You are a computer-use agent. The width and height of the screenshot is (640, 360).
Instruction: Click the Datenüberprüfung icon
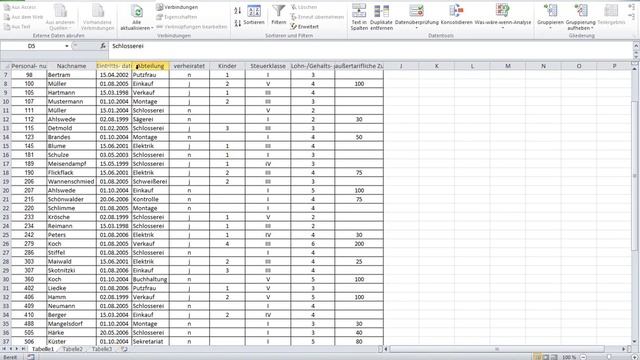(x=417, y=11)
